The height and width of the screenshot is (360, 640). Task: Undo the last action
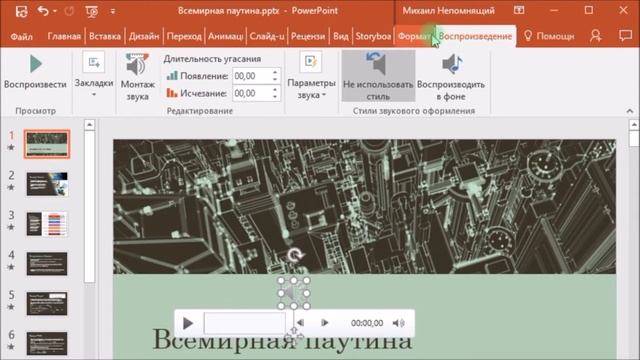click(42, 11)
